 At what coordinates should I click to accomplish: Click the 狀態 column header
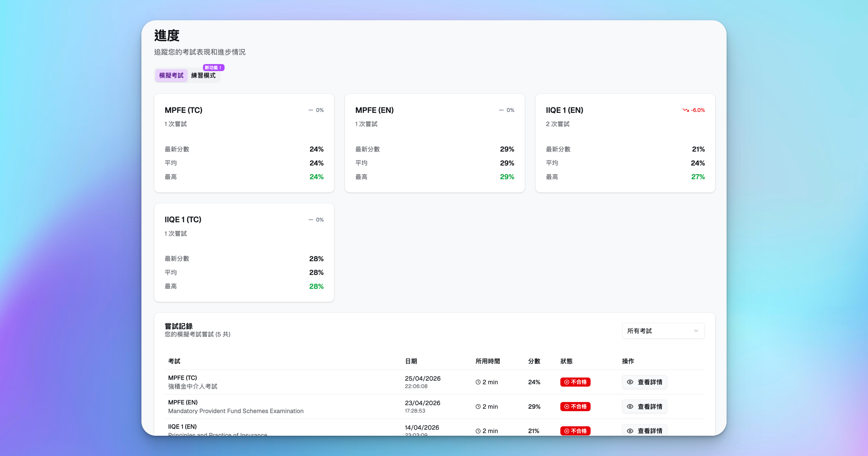566,361
